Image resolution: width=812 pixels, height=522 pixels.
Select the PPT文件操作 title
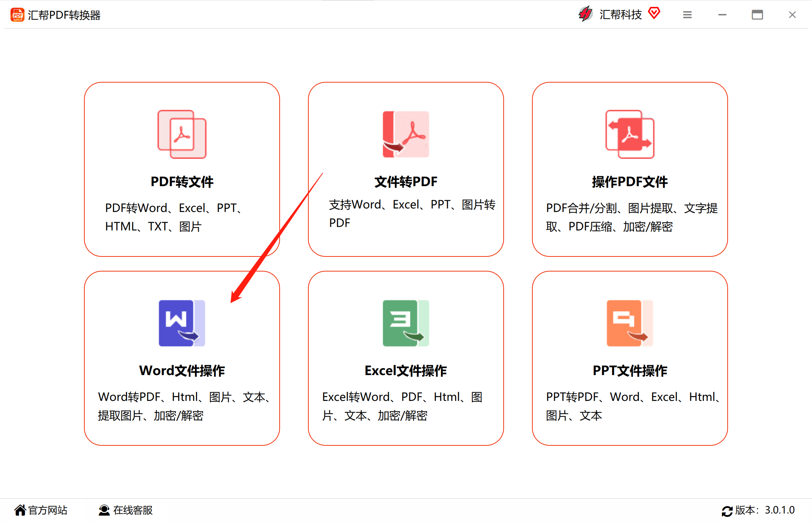pos(630,371)
